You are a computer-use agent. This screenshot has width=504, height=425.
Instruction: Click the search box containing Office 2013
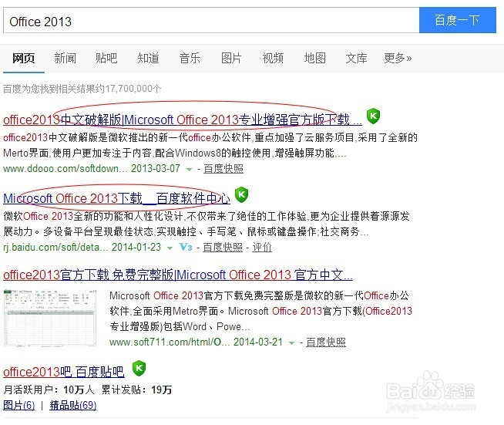[x=211, y=20]
